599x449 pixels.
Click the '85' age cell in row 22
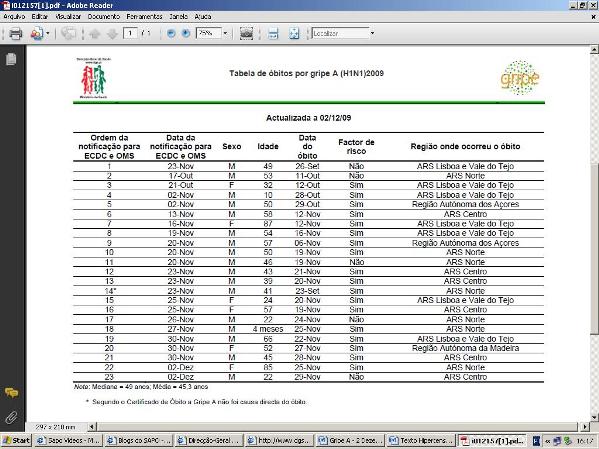point(268,367)
